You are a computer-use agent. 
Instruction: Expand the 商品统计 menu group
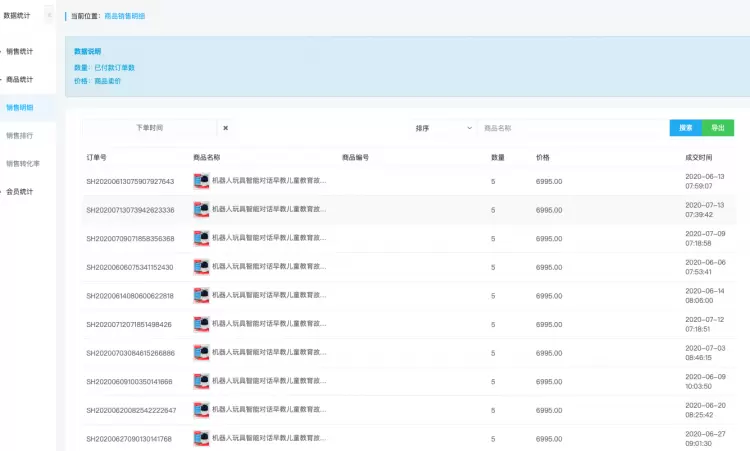[20, 79]
